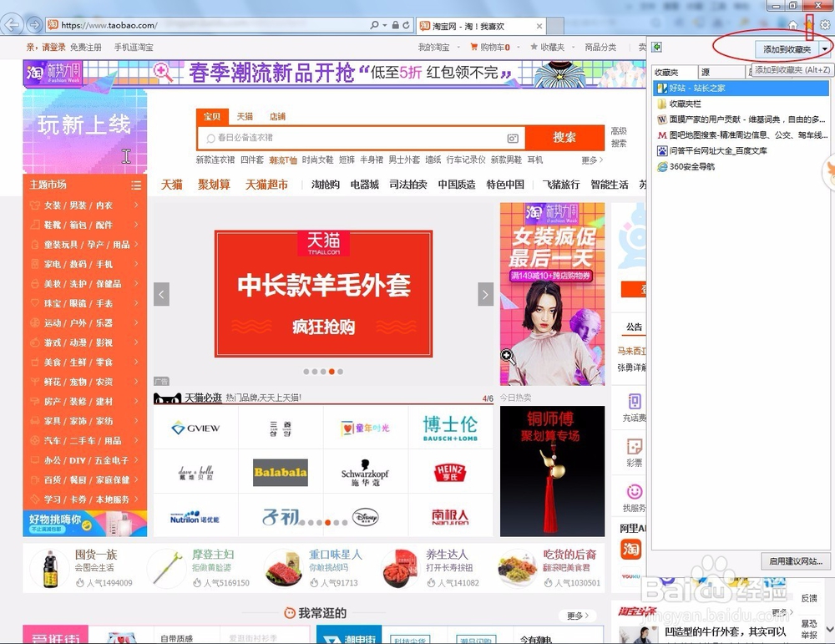Expand the 我的淘宝 dropdown menu
Image resolution: width=835 pixels, height=644 pixels.
pyautogui.click(x=458, y=47)
